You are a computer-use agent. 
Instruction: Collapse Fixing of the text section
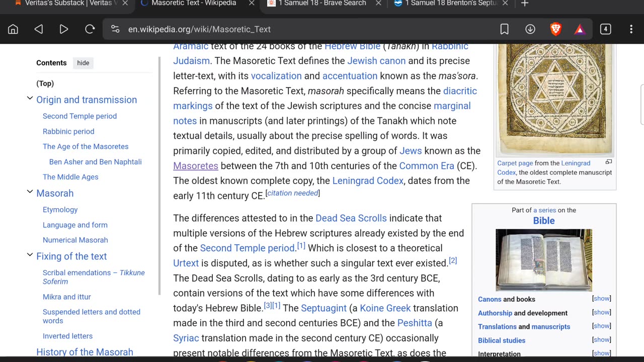point(30,255)
